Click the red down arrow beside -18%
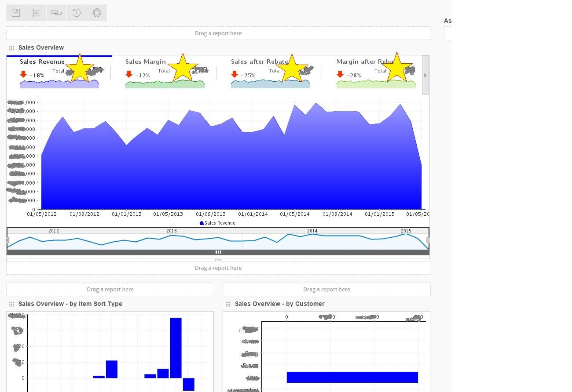The height and width of the screenshot is (392, 572). [x=23, y=74]
